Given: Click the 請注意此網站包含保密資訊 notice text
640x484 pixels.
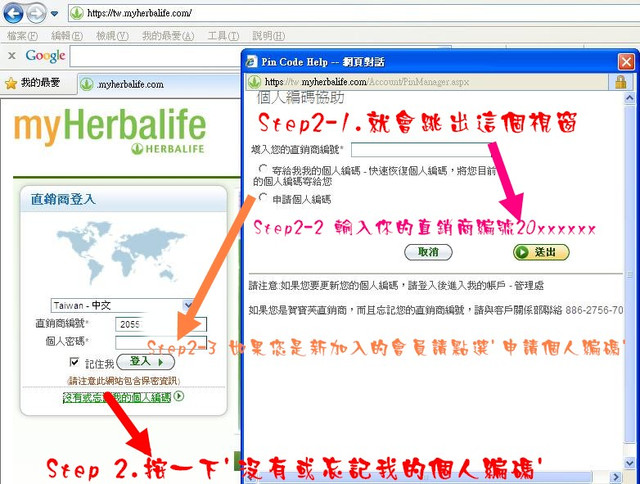Looking at the screenshot, I should tap(123, 381).
